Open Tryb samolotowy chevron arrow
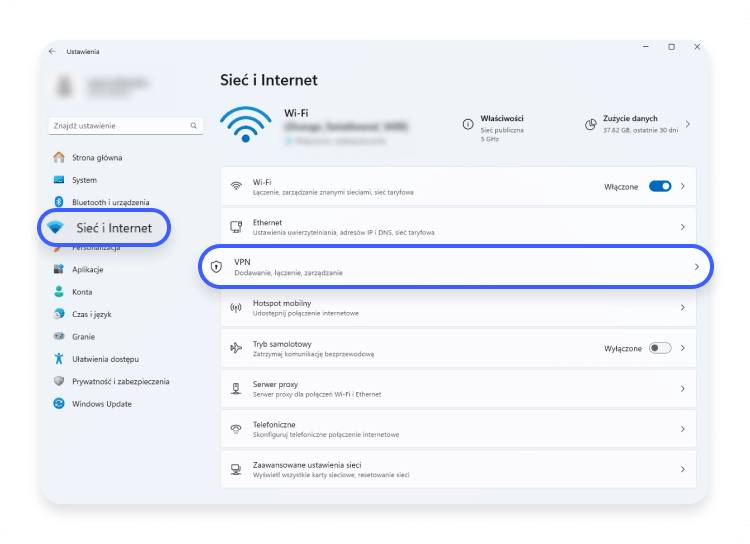The width and height of the screenshot is (750, 544). [683, 348]
